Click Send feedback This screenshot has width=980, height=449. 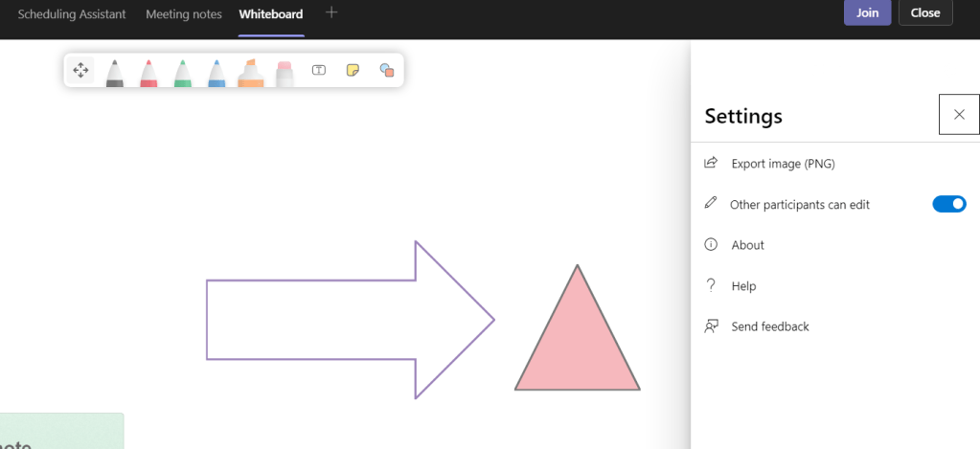(769, 326)
